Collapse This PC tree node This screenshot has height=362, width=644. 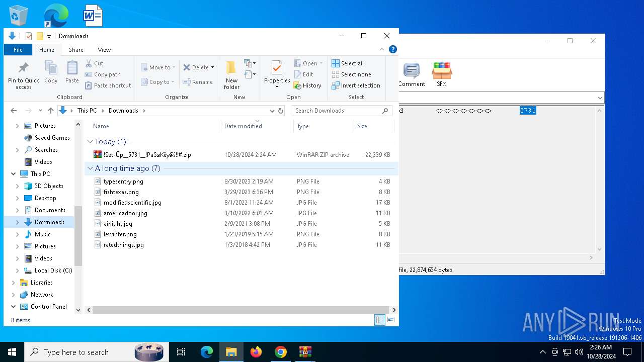(x=13, y=174)
